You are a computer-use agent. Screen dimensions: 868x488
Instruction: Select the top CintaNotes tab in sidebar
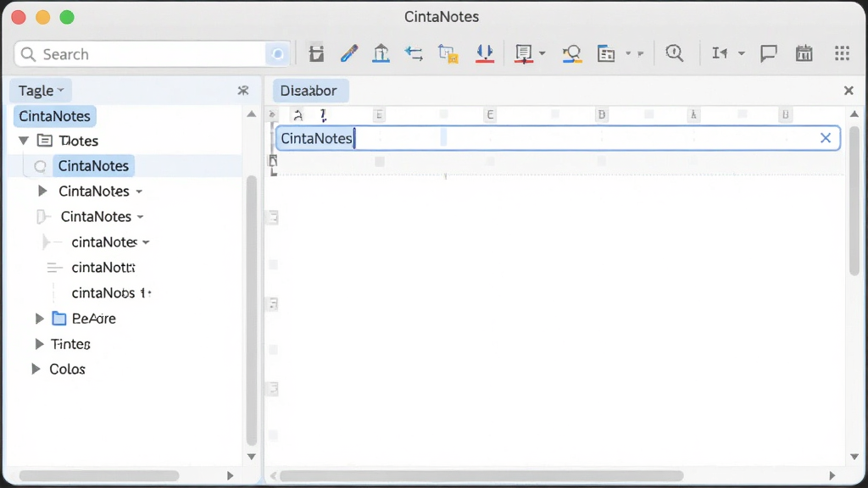pos(55,116)
